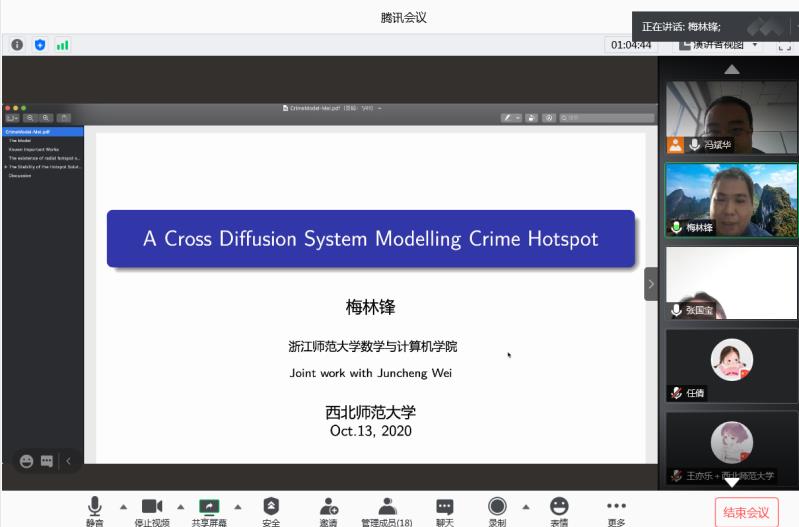The width and height of the screenshot is (799, 527).
Task: Expand the recording options arrow
Action: pos(526,506)
